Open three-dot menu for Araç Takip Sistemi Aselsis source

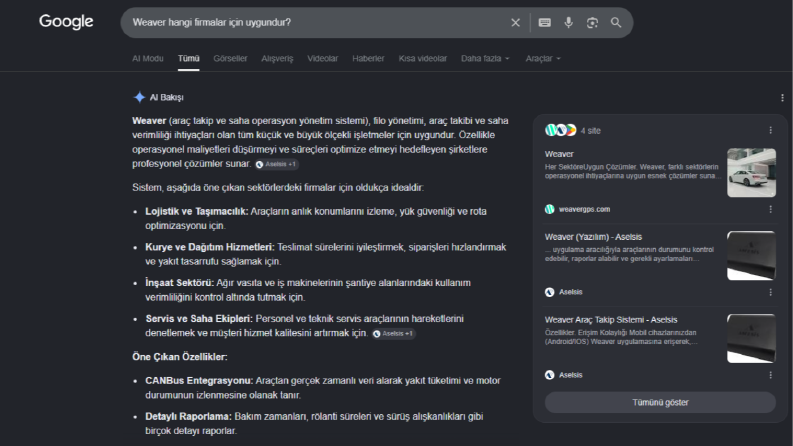coord(771,375)
